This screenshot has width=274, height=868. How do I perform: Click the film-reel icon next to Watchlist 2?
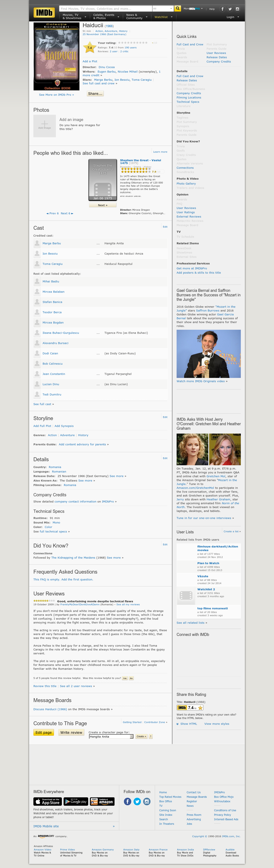click(186, 595)
